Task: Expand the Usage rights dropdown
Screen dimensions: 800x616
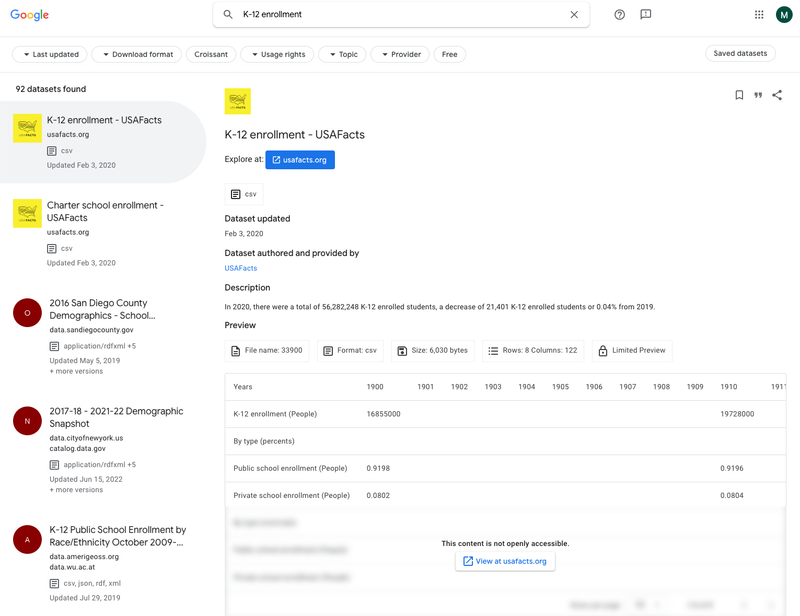Action: point(277,54)
